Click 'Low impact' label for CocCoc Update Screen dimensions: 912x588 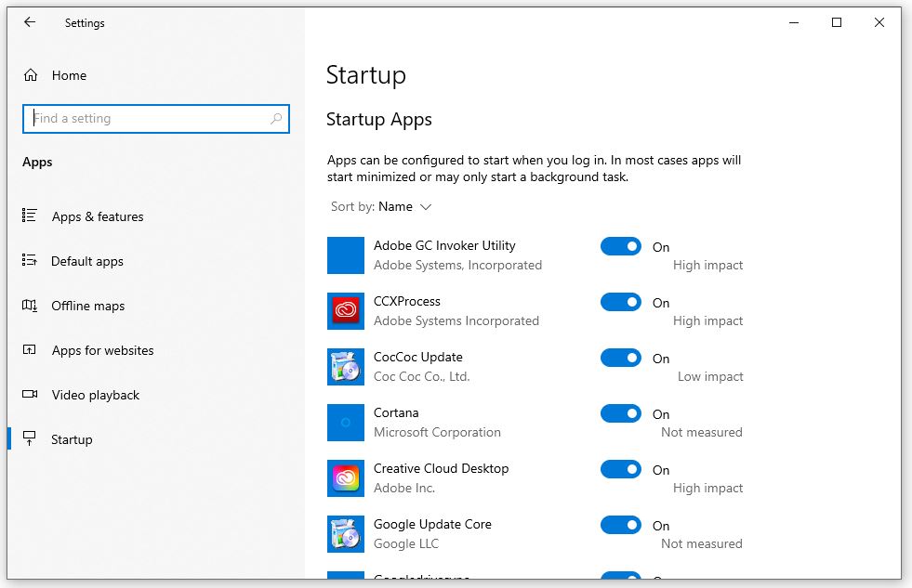710,376
